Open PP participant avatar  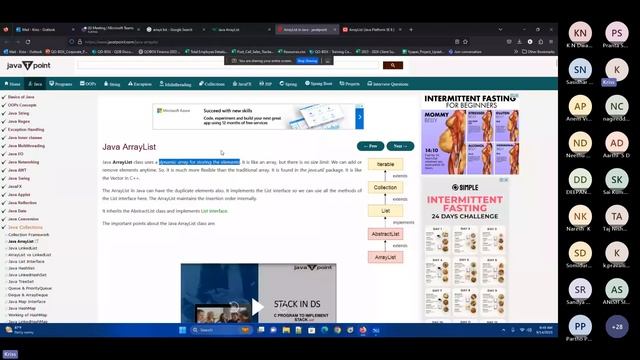click(580, 327)
